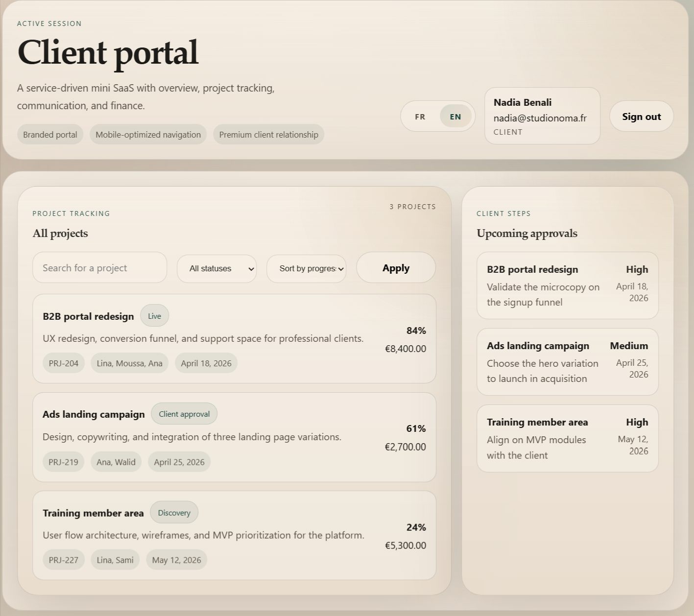Open the Sort by progress dropdown
Image resolution: width=694 pixels, height=616 pixels.
pos(306,268)
